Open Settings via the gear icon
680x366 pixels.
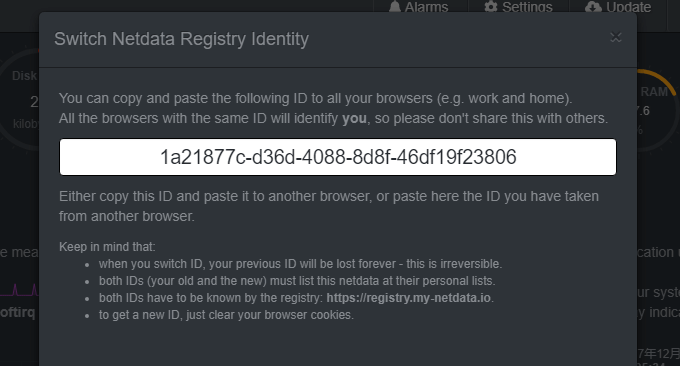[490, 6]
